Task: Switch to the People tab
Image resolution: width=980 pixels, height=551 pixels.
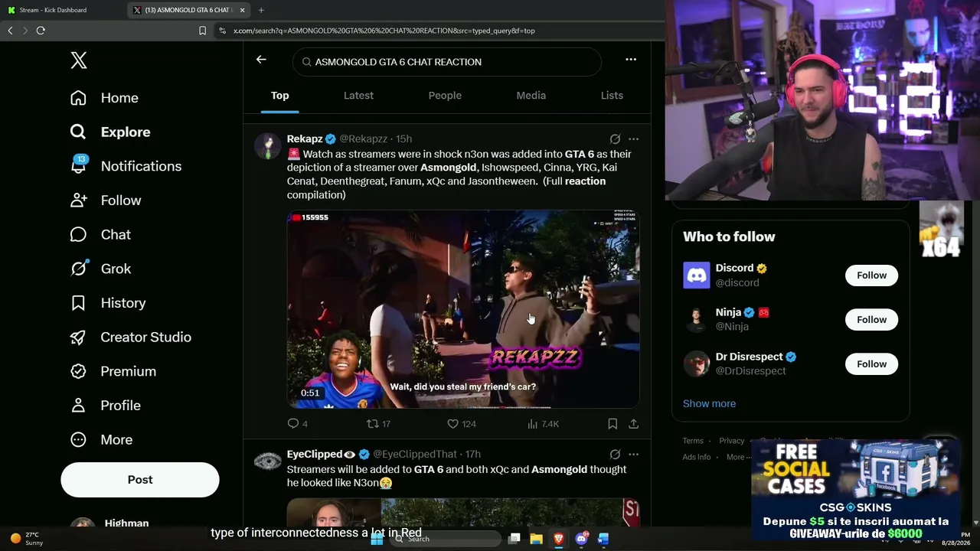Action: (445, 96)
